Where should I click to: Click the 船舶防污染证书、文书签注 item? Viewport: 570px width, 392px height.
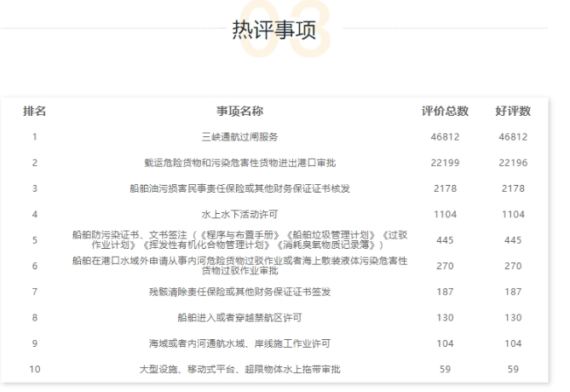239,239
